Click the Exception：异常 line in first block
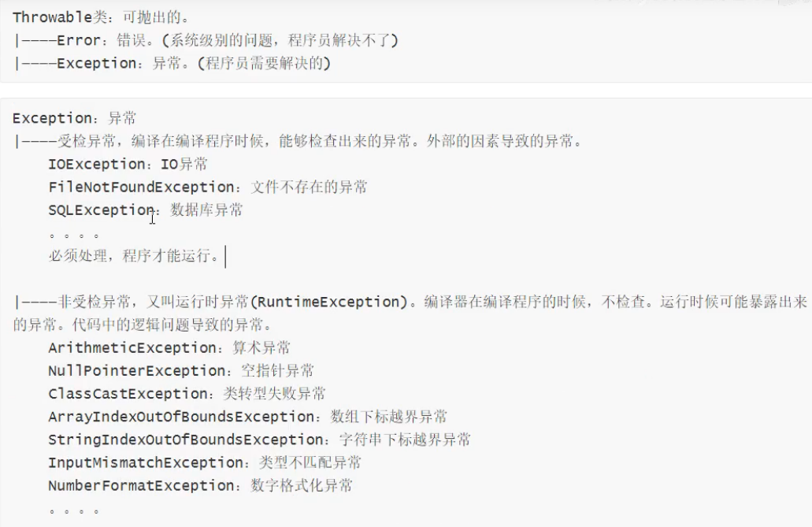Viewport: 812px width, 527px height. tap(172, 63)
